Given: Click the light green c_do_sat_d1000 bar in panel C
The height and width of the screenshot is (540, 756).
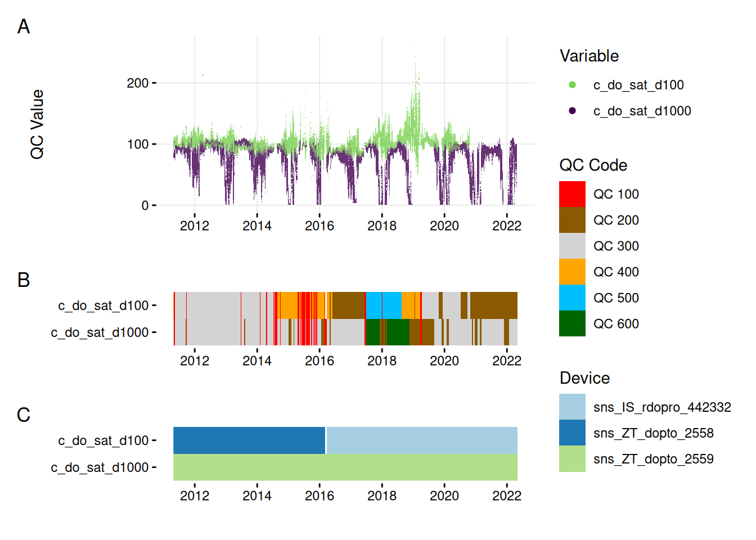Looking at the screenshot, I should [x=345, y=467].
